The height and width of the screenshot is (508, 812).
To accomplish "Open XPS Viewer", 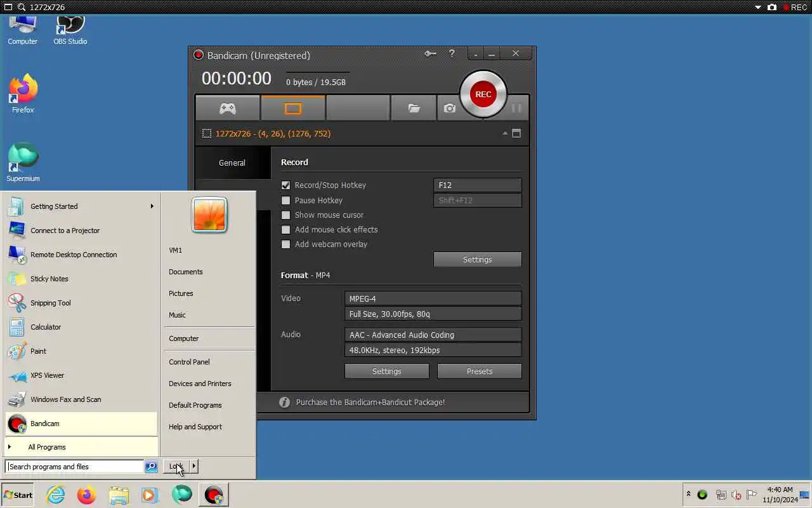I will click(81, 375).
